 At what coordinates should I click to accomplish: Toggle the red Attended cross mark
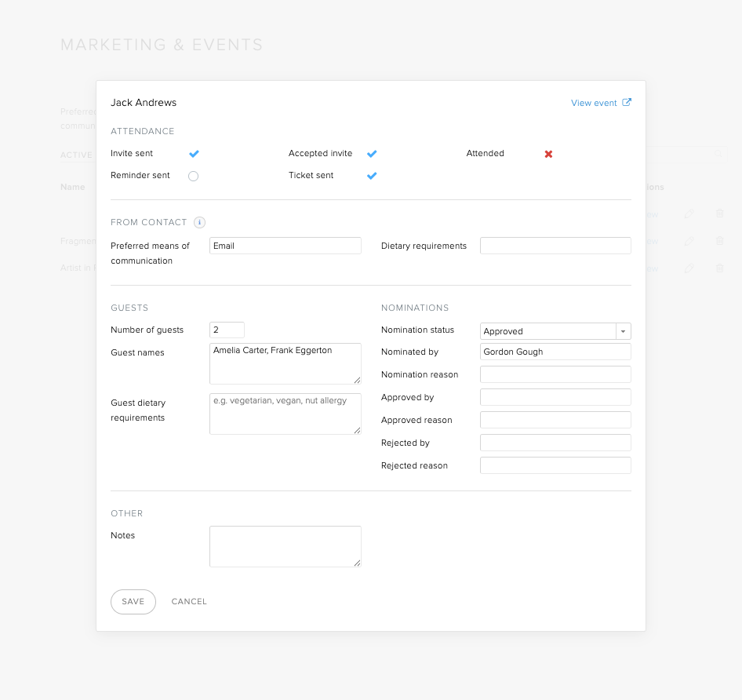pos(548,154)
